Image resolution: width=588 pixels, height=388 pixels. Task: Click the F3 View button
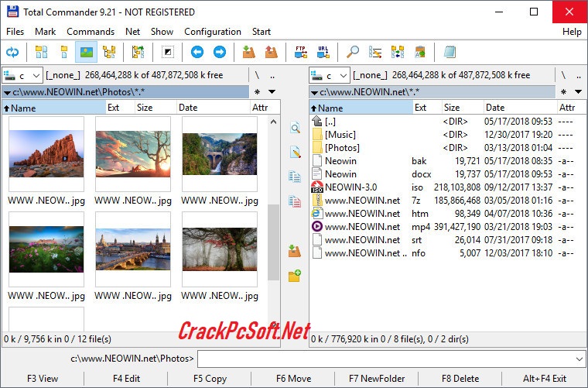click(43, 379)
